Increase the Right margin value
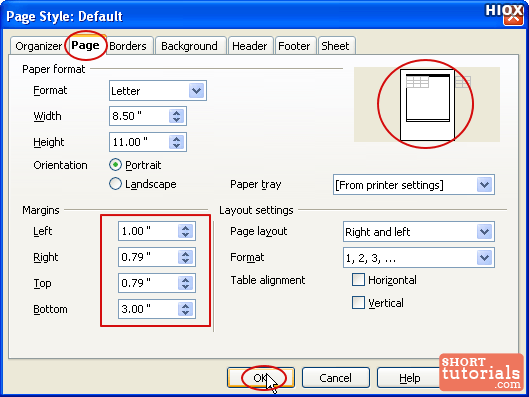This screenshot has height=397, width=529. click(186, 254)
